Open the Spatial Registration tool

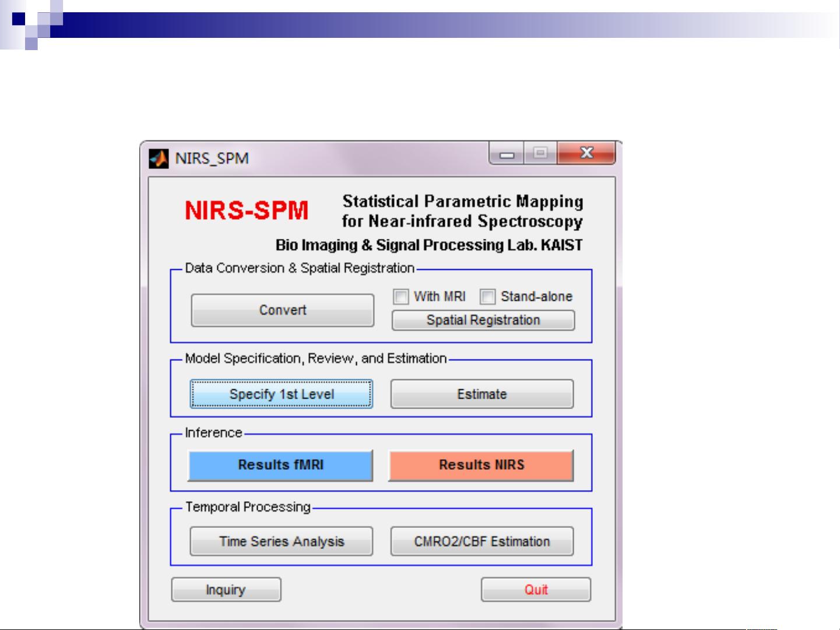click(482, 320)
